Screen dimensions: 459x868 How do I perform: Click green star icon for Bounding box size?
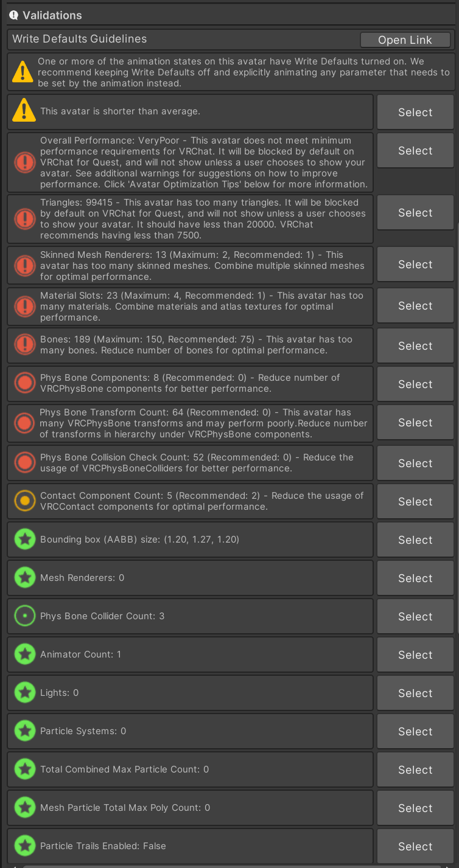[24, 539]
